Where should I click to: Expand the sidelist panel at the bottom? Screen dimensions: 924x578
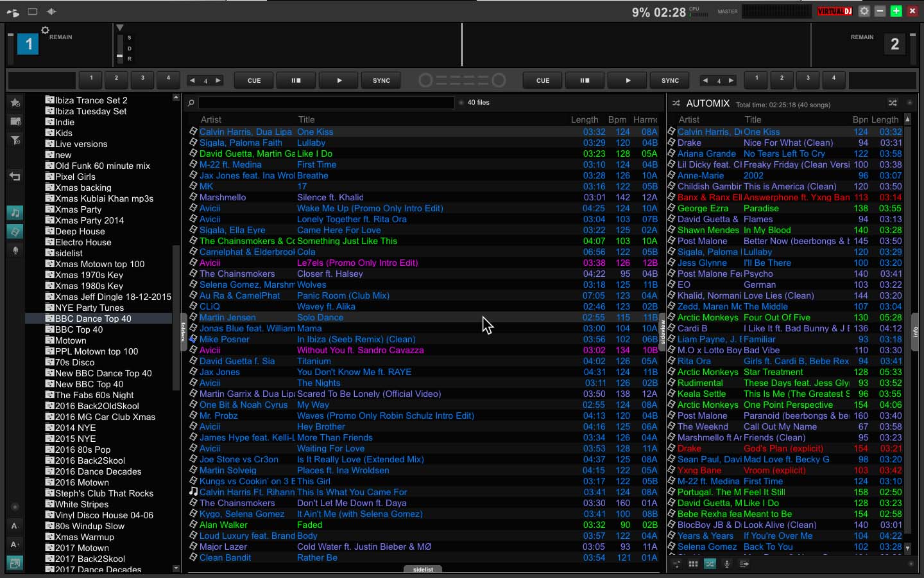point(423,570)
